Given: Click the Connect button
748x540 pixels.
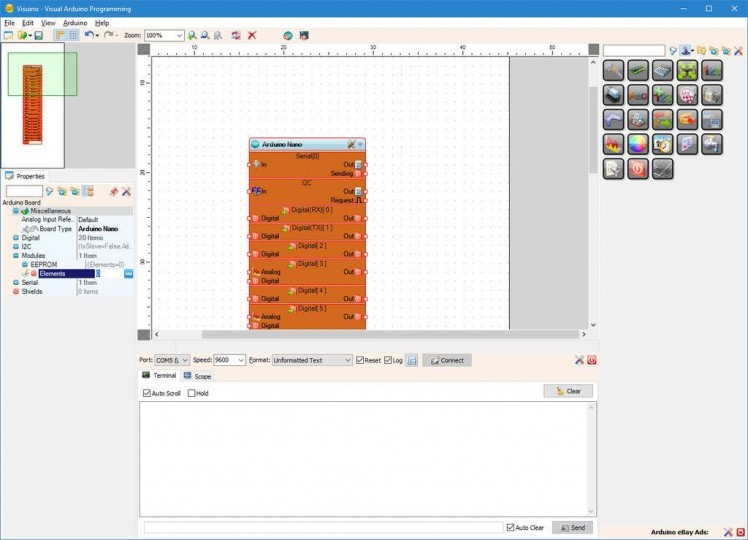Looking at the screenshot, I should 446,360.
